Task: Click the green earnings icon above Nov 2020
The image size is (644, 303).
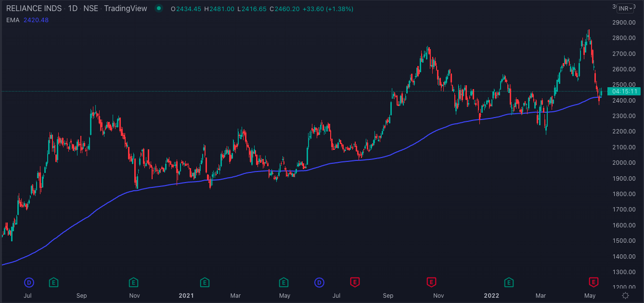Action: pos(134,282)
